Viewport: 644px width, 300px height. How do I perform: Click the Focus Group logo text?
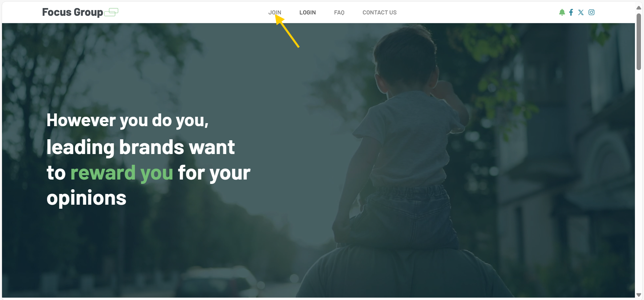click(73, 12)
